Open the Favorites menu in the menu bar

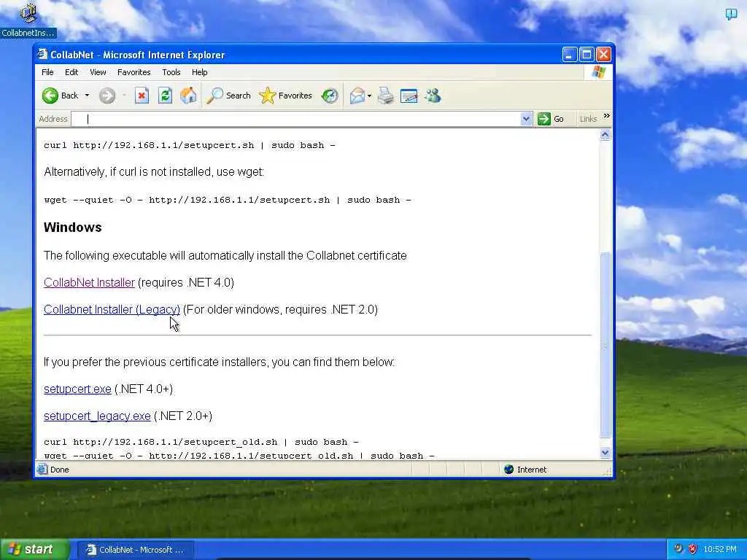click(x=134, y=72)
